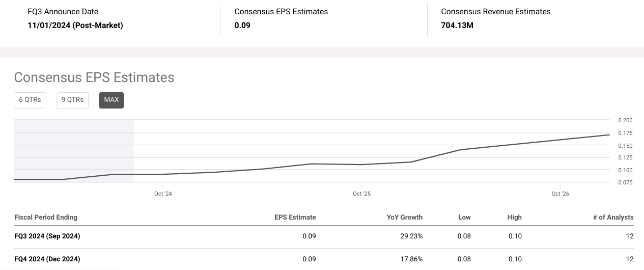
Task: Open the FQ4 2024 (Dec 2024) row
Action: [47, 259]
